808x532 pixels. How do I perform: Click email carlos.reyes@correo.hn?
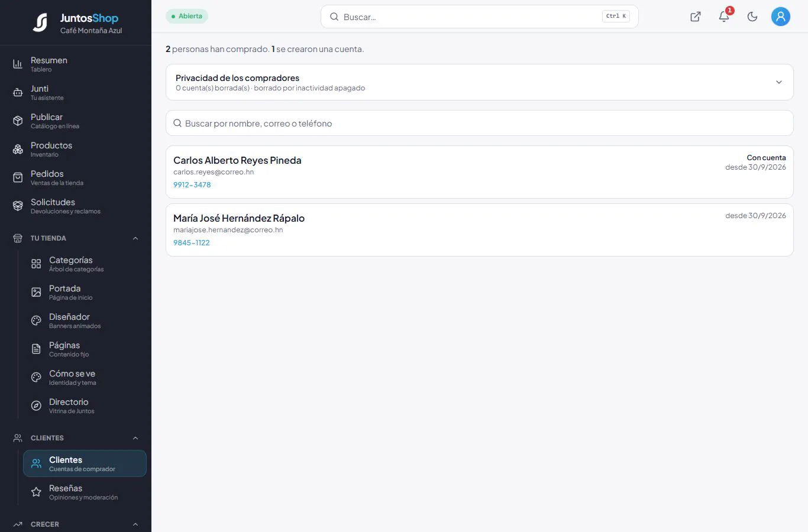pos(214,172)
